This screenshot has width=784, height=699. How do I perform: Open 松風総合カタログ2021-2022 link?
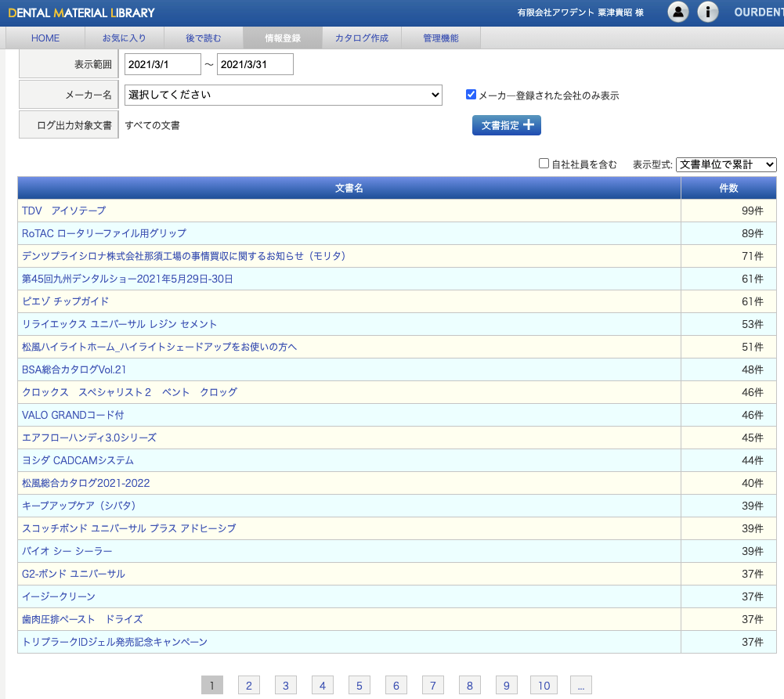[85, 483]
